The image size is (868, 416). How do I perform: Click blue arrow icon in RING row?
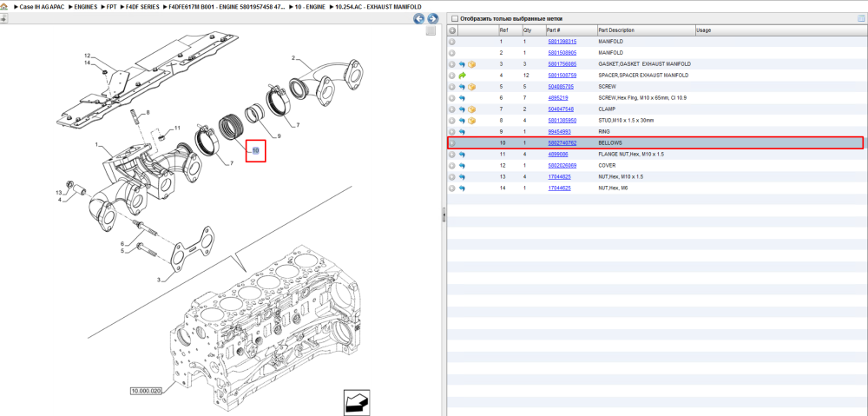click(462, 132)
